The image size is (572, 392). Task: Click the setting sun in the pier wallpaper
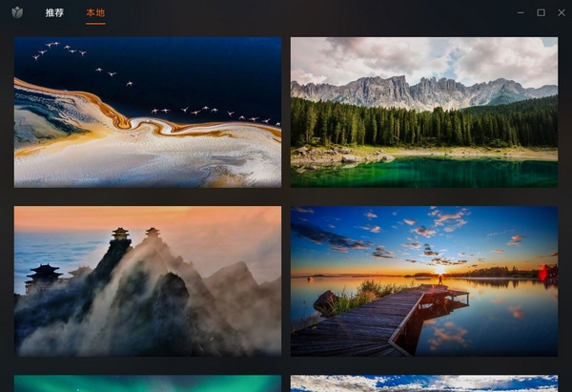[x=440, y=270]
